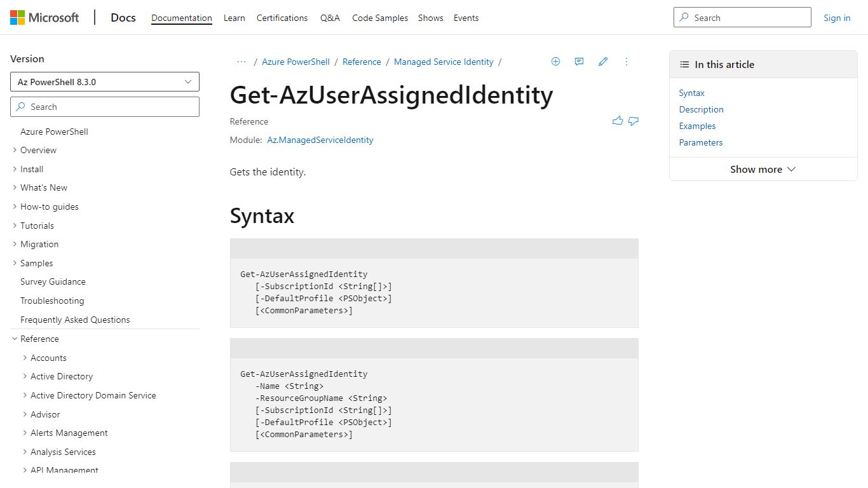The width and height of the screenshot is (868, 488).
Task: Open Troubleshooting sidebar item
Action: [52, 301]
